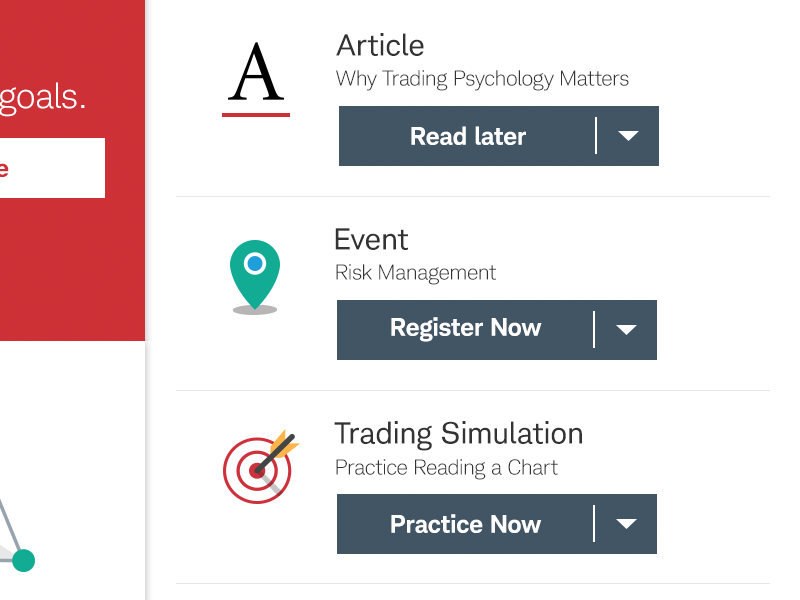Click the Read later button

coord(467,136)
